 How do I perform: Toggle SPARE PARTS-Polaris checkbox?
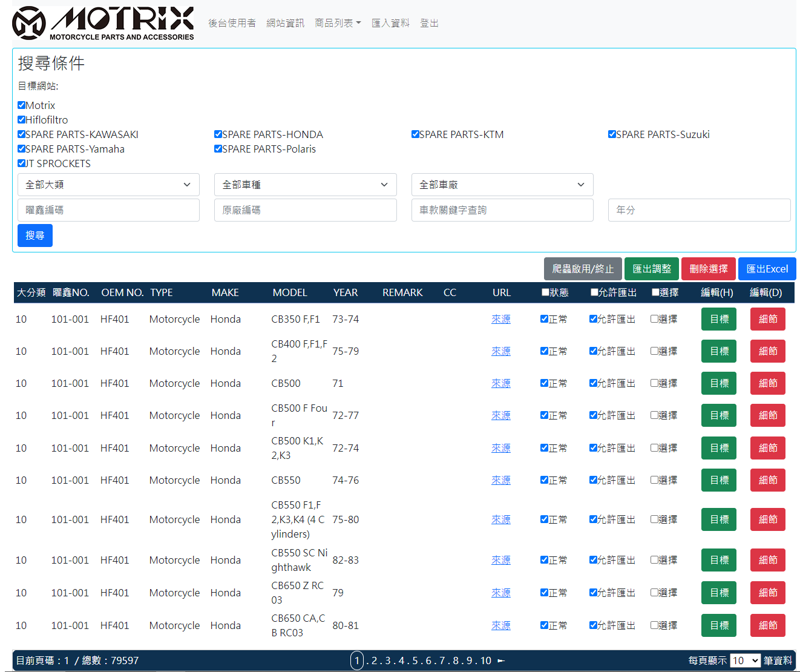point(218,148)
